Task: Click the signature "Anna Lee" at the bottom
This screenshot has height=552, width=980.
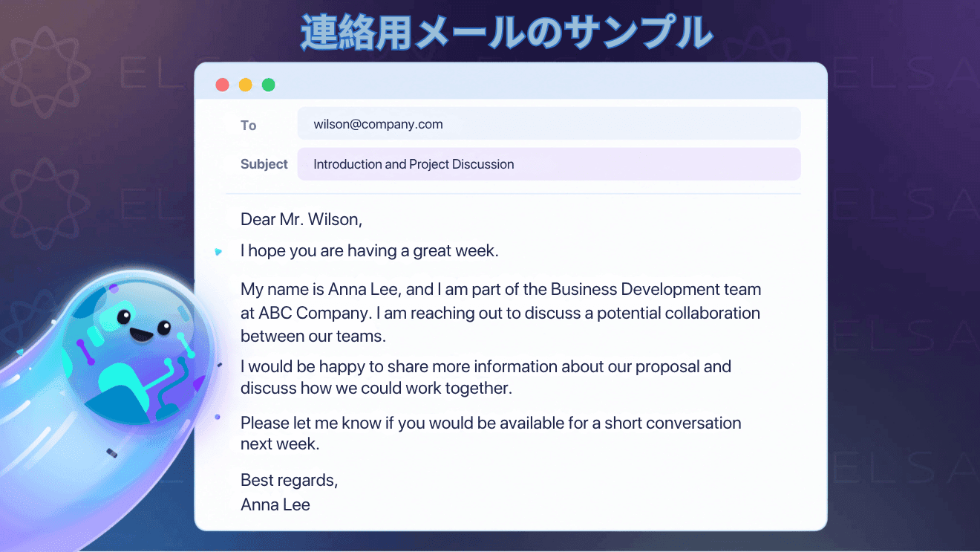Action: pyautogui.click(x=275, y=505)
